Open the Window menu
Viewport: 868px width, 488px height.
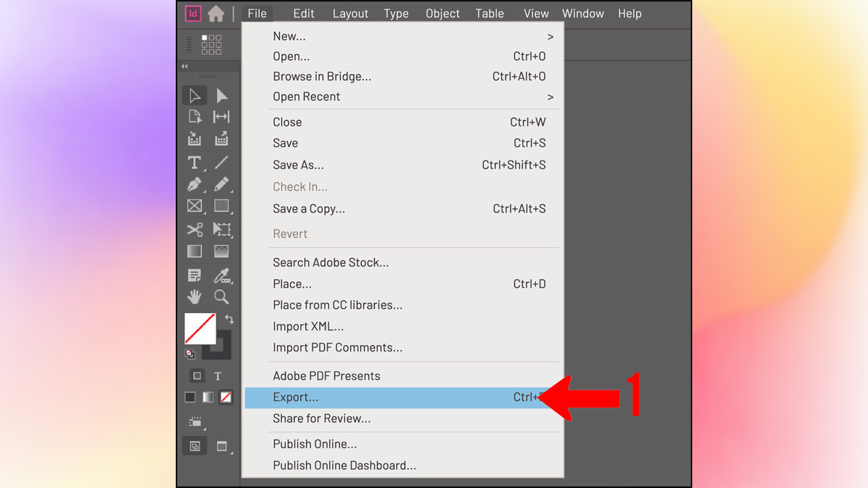click(583, 13)
